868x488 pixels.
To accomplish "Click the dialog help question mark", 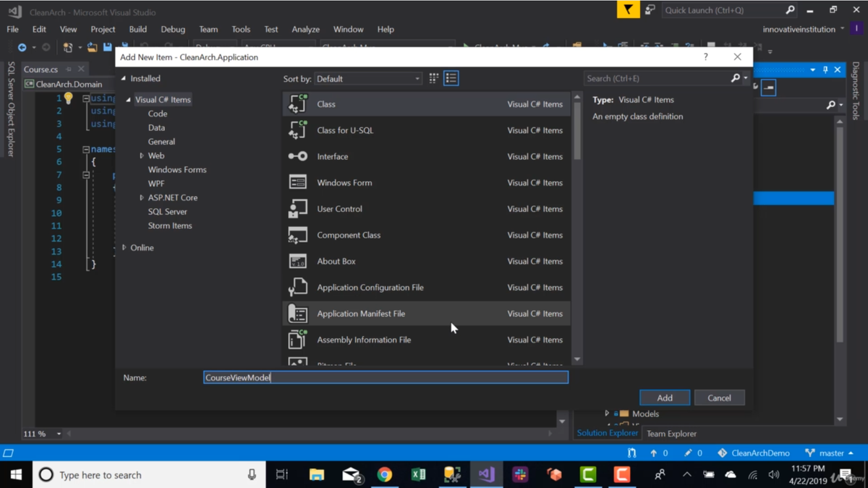I will [x=706, y=56].
